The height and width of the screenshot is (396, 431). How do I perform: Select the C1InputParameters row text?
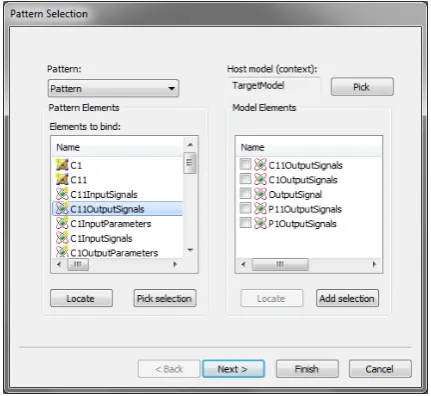pyautogui.click(x=111, y=224)
